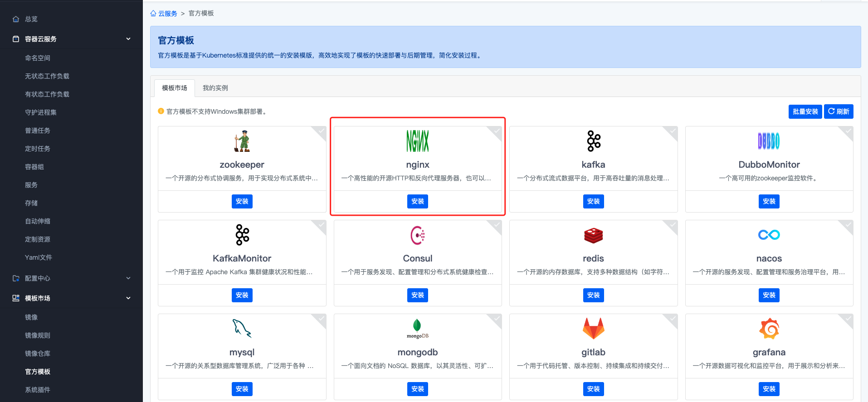Select the DubboMonitor card corner checkmark
Viewport: 868px width, 402px height.
coord(848,131)
